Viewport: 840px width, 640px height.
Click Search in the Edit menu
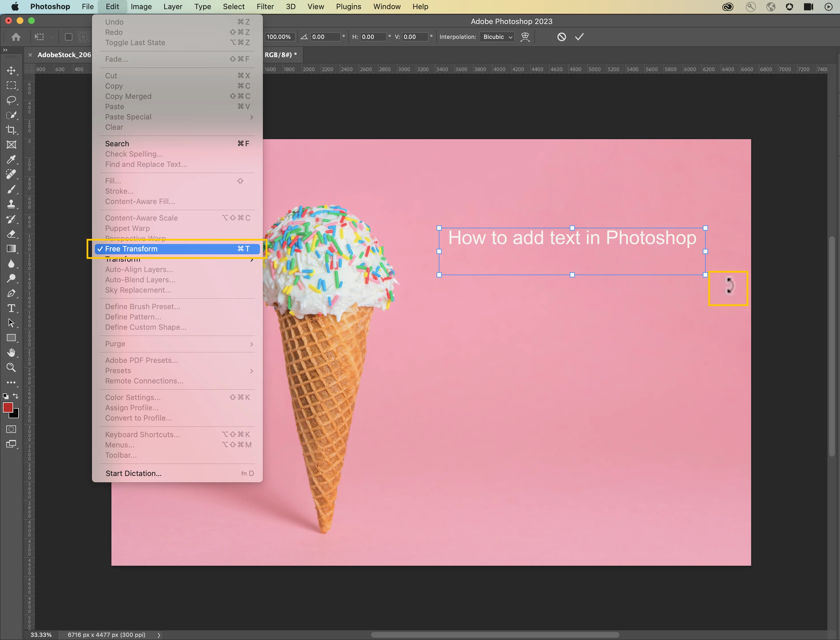point(117,144)
